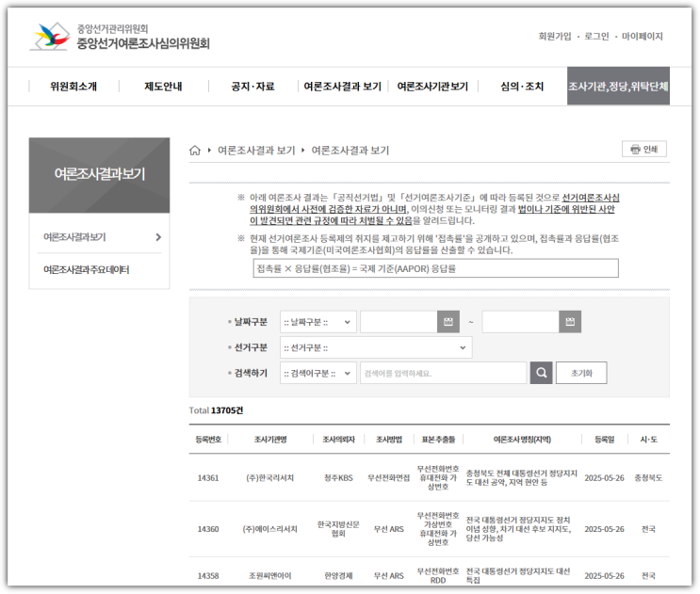
Task: Click 등록번호 column header
Action: tap(208, 440)
